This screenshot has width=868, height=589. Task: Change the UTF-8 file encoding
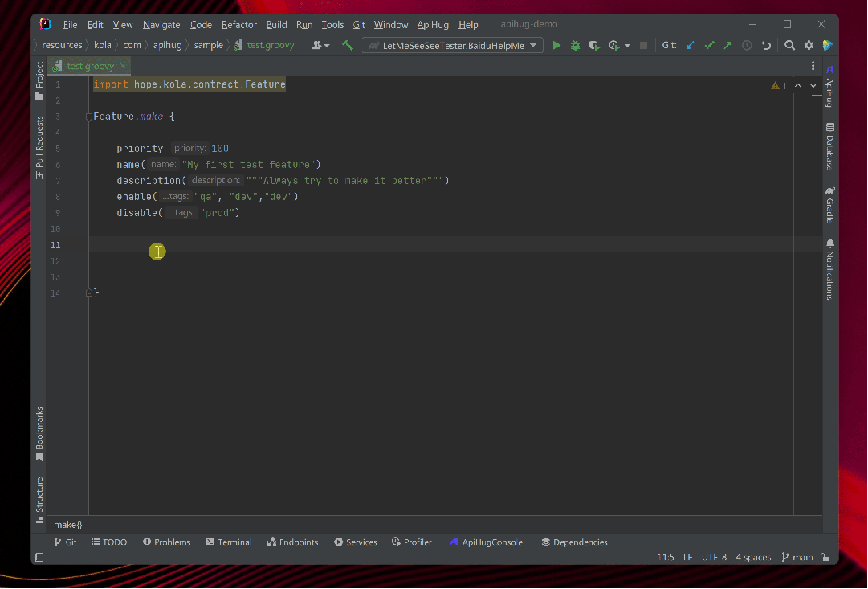[x=714, y=558]
